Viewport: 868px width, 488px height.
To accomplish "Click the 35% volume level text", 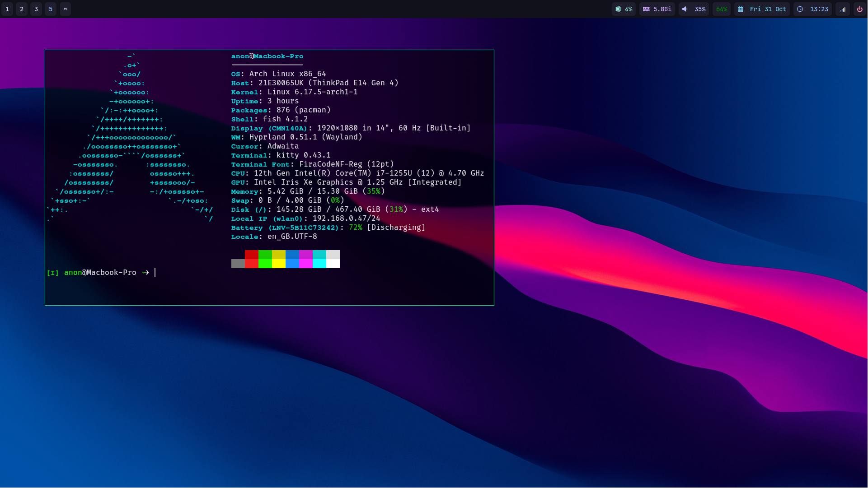I will point(700,9).
